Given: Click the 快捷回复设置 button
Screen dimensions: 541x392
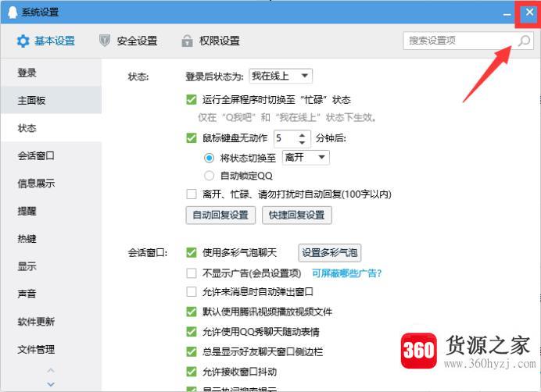Looking at the screenshot, I should (297, 216).
